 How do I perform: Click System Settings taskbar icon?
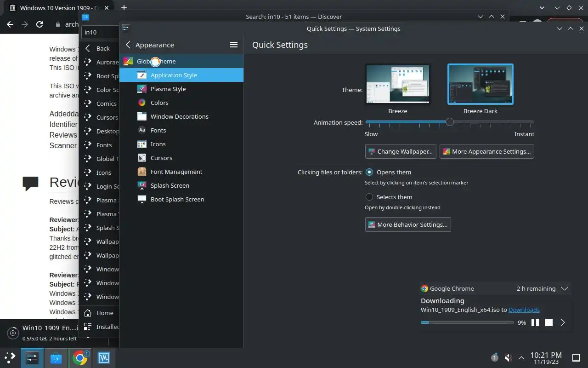point(32,357)
